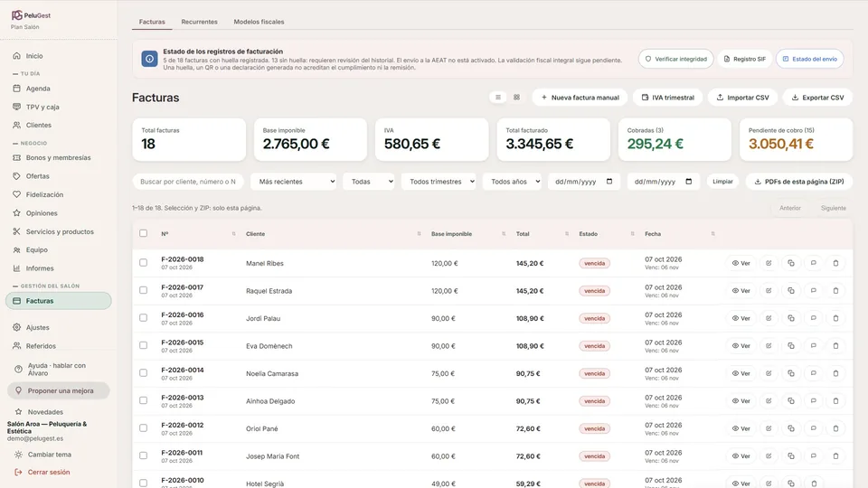Delete invoice F-2026-0011 trash icon
The image size is (868, 488).
[835, 456]
